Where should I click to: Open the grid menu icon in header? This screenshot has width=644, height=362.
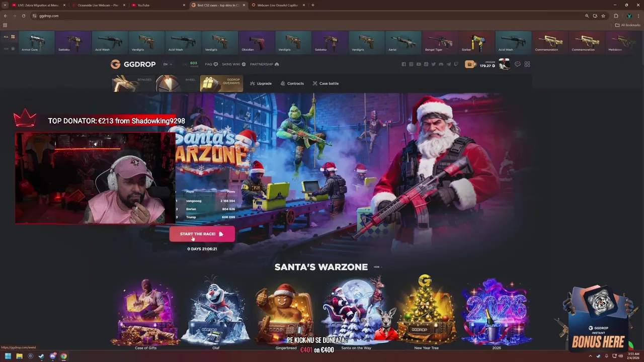(527, 64)
